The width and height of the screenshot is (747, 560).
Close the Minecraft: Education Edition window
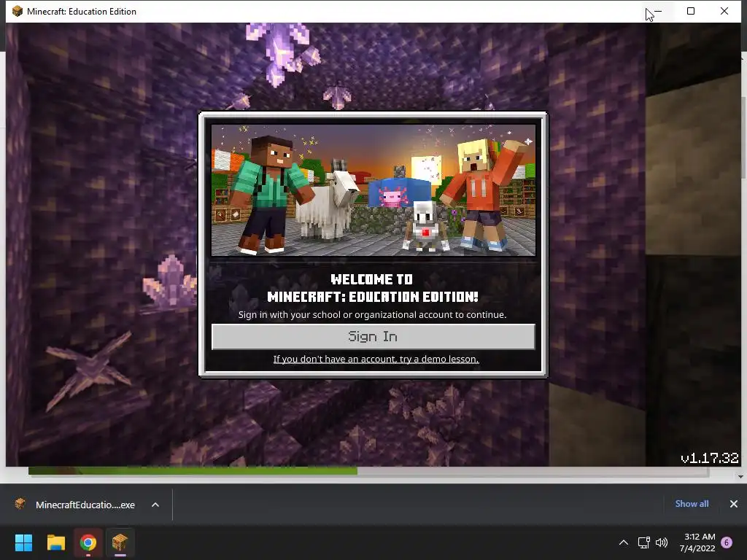724,12
